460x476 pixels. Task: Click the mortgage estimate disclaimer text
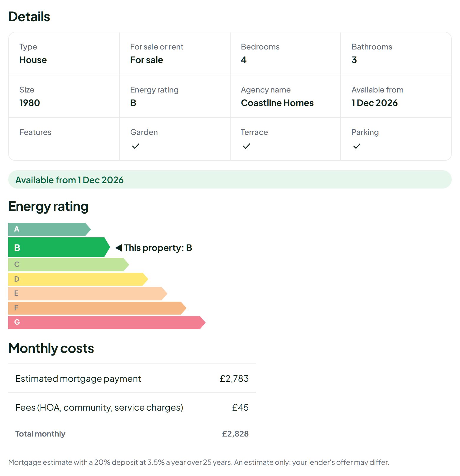click(x=199, y=462)
